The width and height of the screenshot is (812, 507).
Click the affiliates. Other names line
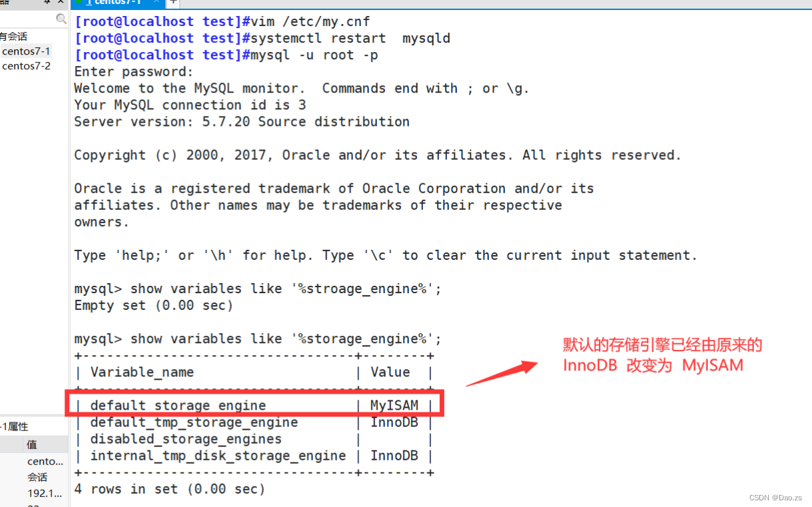click(x=318, y=205)
